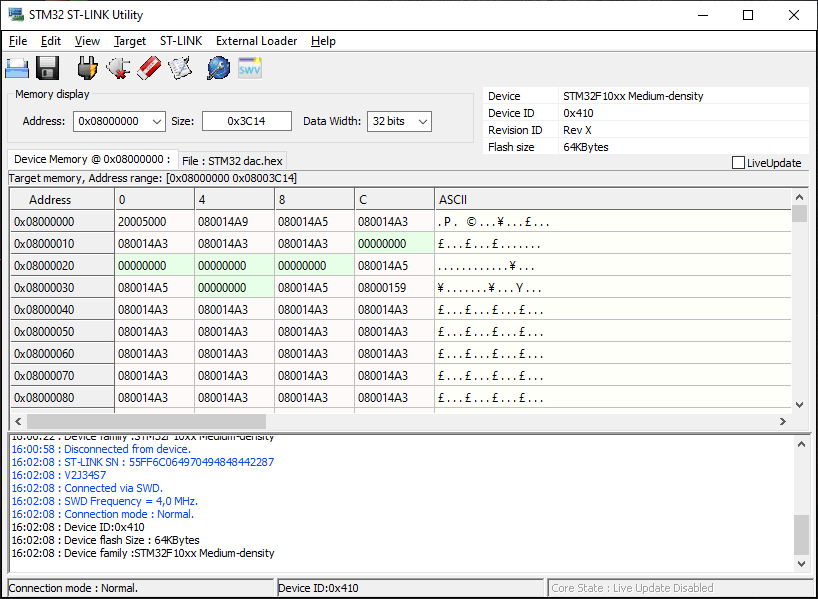The image size is (818, 599).
Task: Switch to Device Memory @ 0x08000000 tab
Action: [92, 159]
